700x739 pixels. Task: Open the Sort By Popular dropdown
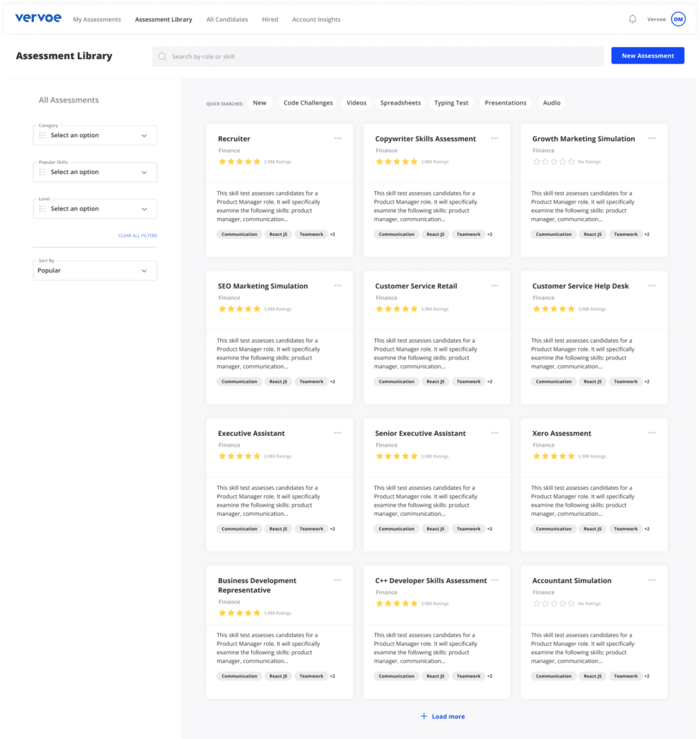coord(95,271)
